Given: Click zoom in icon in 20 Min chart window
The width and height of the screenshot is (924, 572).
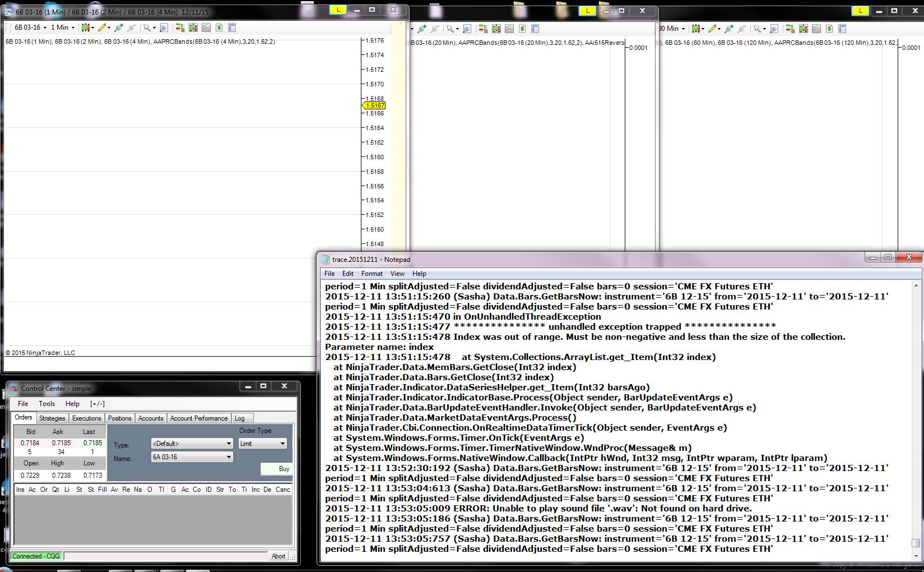Looking at the screenshot, I should tap(421, 29).
